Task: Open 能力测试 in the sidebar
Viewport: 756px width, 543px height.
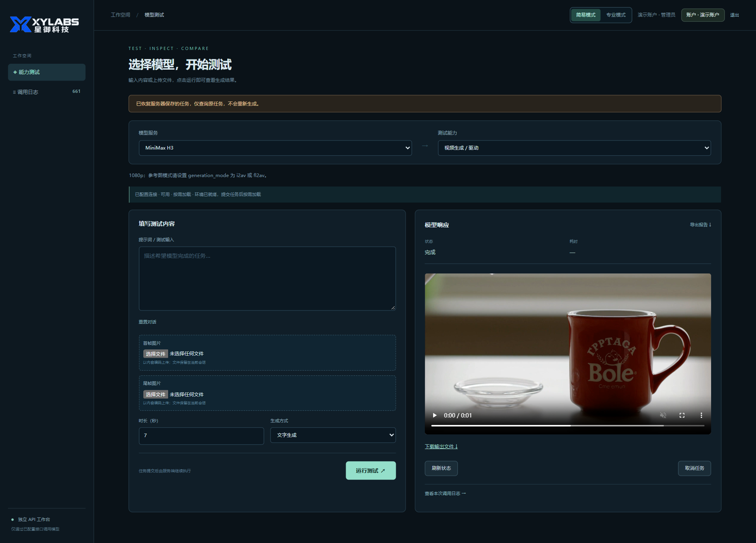Action: (46, 72)
